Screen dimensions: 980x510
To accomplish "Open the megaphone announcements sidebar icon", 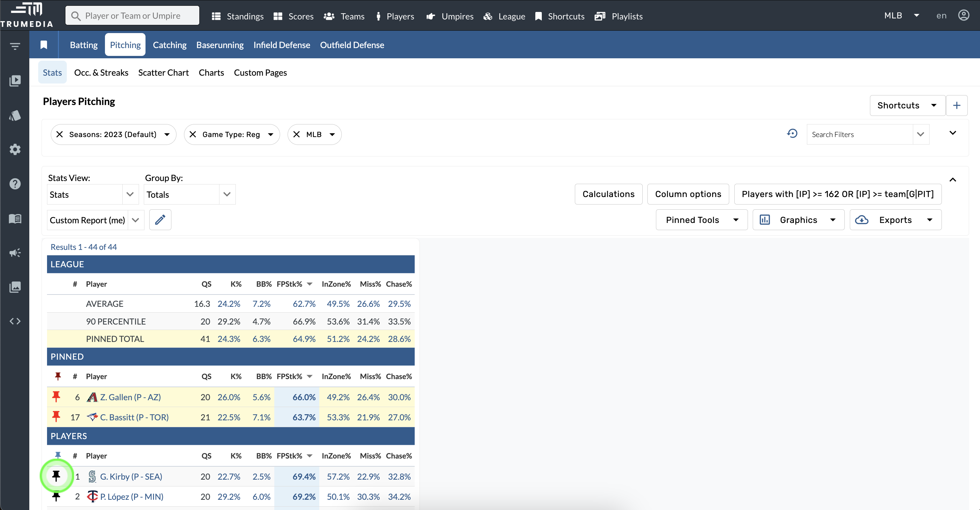I will [15, 253].
